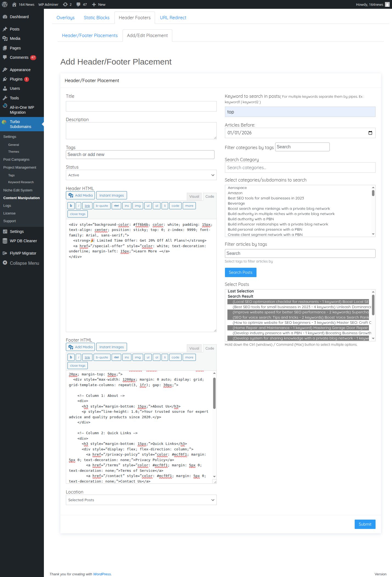Image resolution: width=392 pixels, height=577 pixels.
Task: Click the FlyWP Migrator icon
Action: point(5,253)
